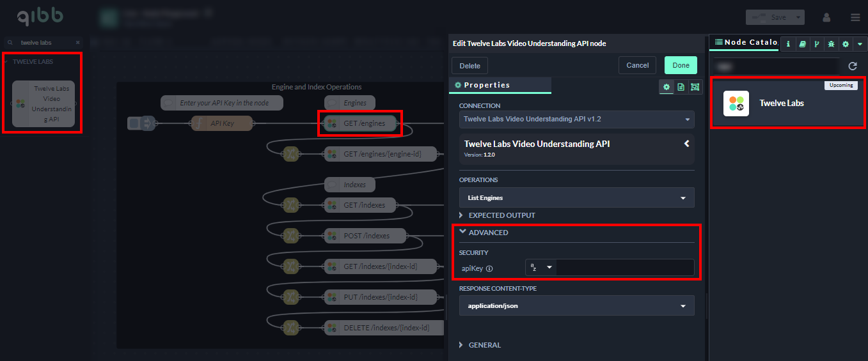Click the user account icon

point(826,17)
